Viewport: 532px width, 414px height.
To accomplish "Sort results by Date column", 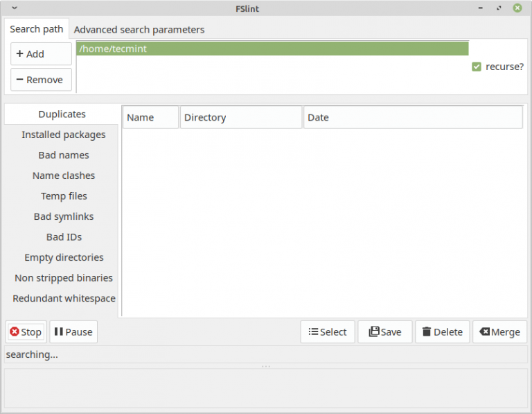I will coord(412,117).
